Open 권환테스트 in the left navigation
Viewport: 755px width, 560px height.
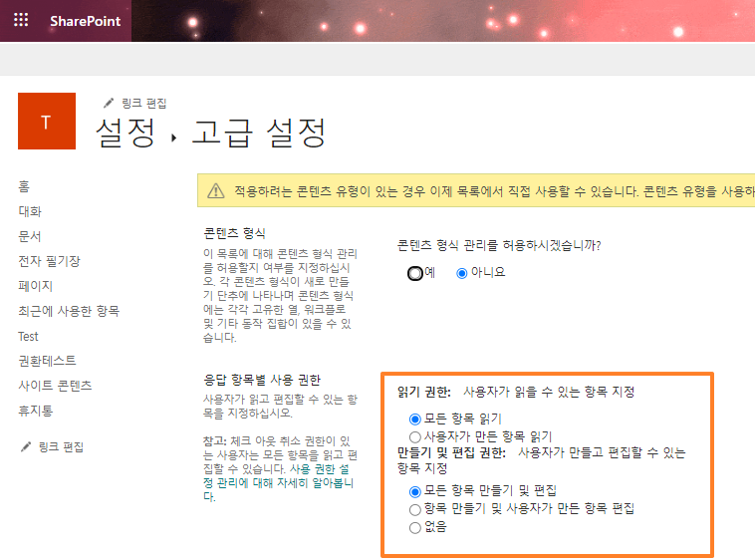47,361
